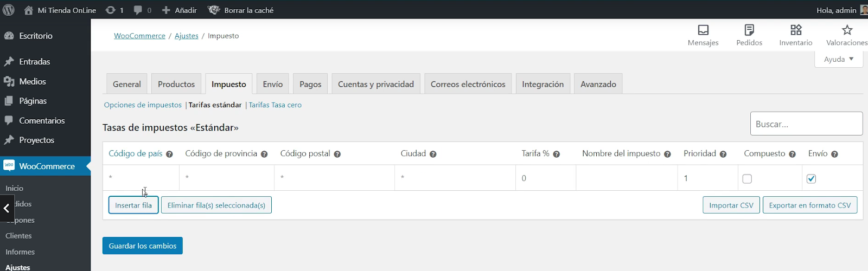
Task: Click Borrar la caché rocket icon
Action: pos(214,10)
